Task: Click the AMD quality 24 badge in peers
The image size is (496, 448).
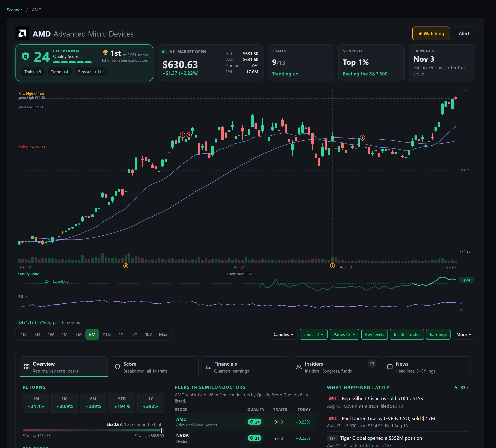Action: [x=255, y=422]
